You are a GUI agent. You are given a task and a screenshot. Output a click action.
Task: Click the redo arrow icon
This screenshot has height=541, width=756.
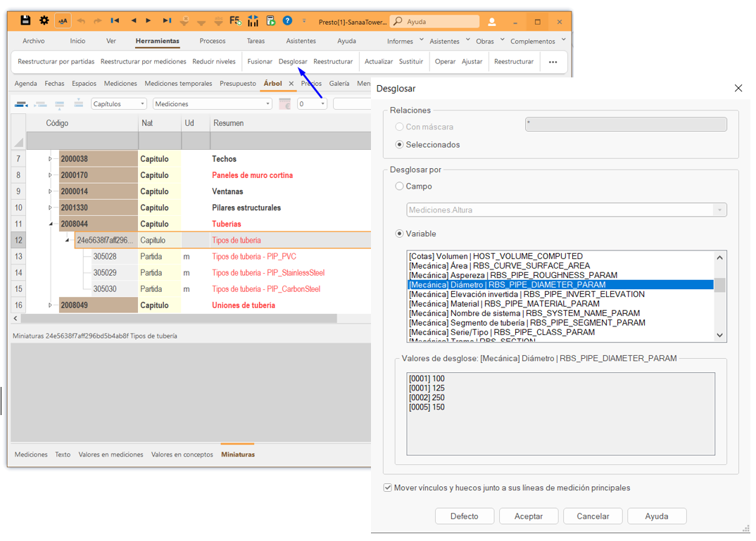[x=98, y=20]
